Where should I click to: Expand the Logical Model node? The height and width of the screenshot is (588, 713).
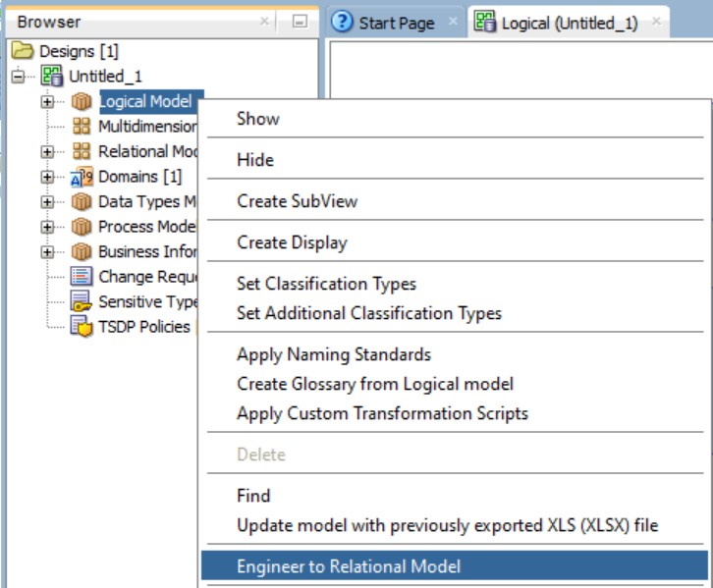point(46,101)
